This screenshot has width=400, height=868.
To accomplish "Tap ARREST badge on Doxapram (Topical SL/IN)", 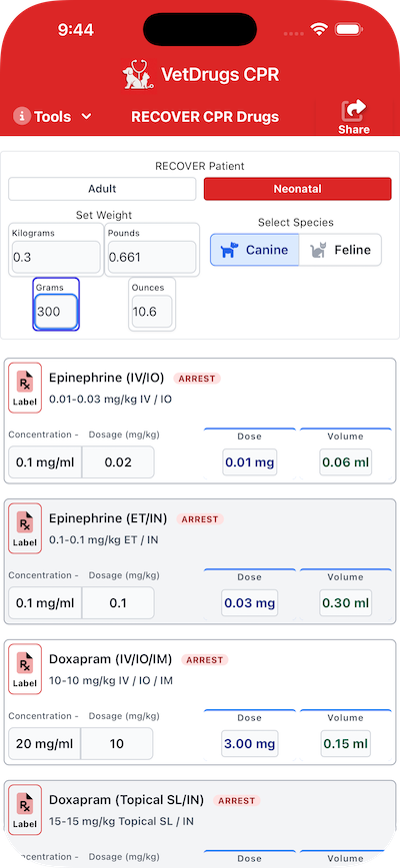I will [x=237, y=800].
